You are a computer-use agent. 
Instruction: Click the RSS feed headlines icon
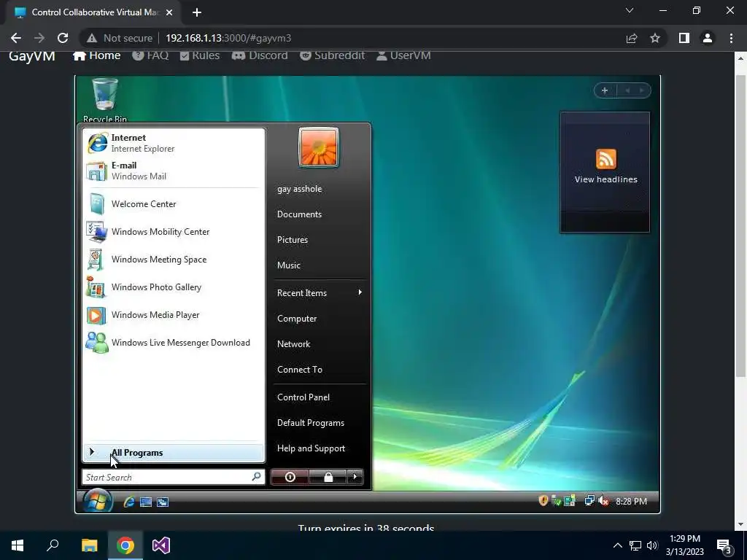(x=605, y=158)
